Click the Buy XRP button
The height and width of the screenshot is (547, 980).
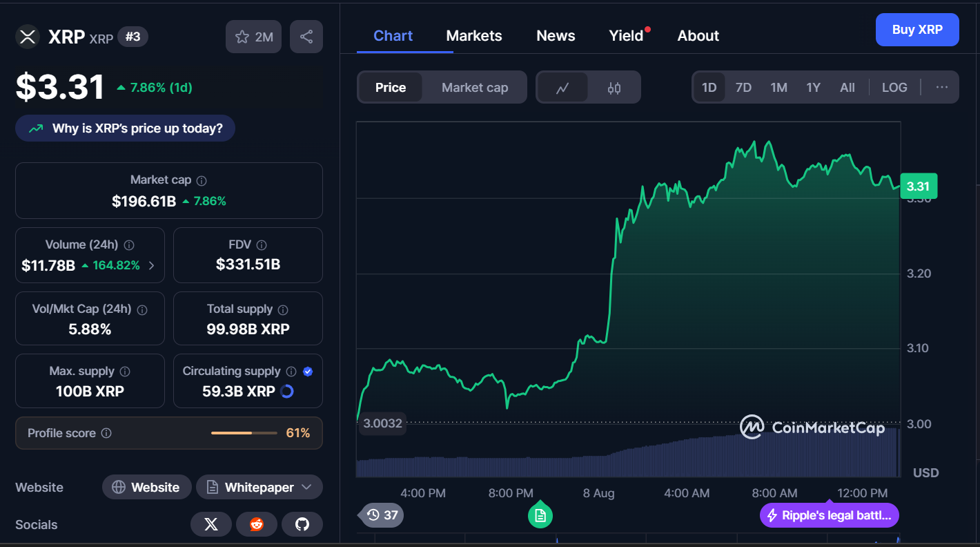tap(917, 30)
